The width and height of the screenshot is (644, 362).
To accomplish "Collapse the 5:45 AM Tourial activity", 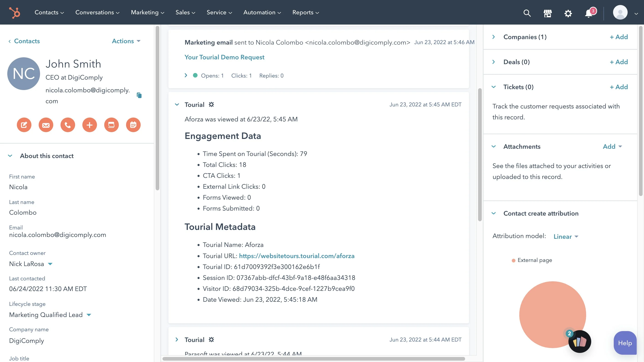I will [177, 104].
